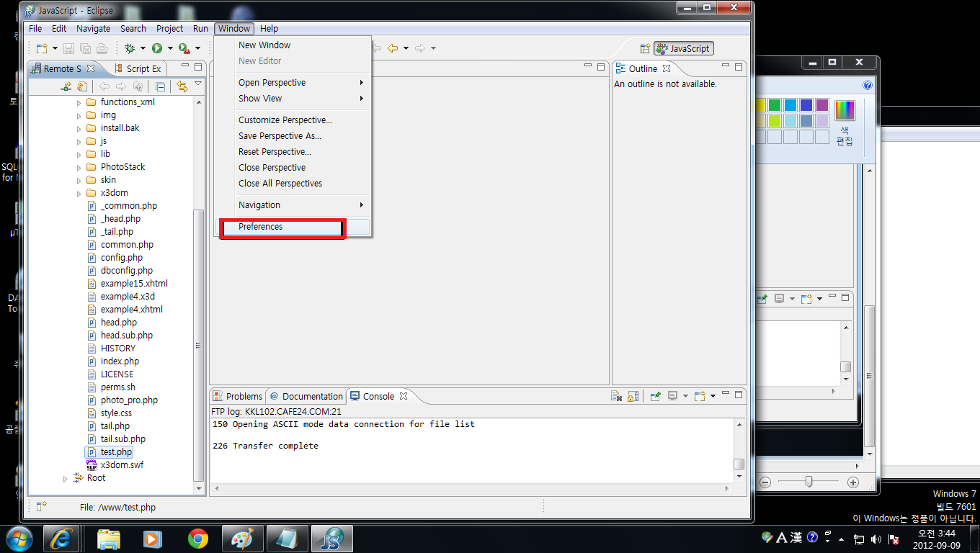Click Reset Perspective... menu item
Viewport: 980px width, 553px height.
(294, 152)
